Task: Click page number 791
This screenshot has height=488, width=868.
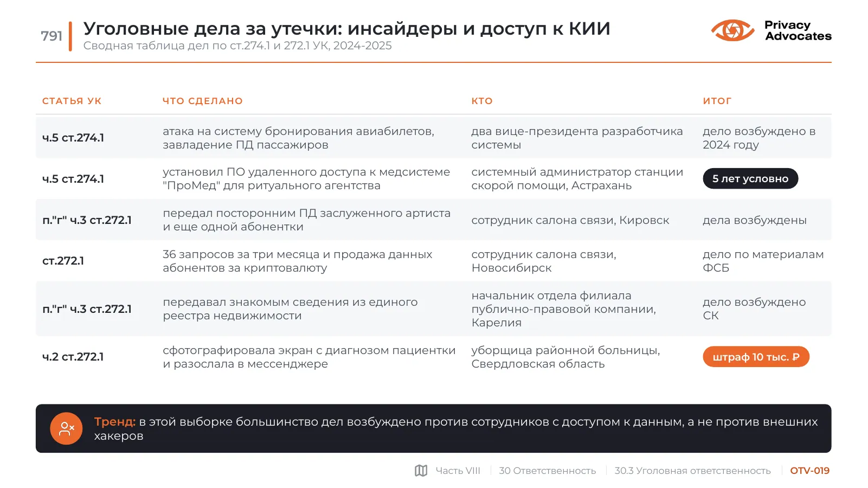Action: 52,36
